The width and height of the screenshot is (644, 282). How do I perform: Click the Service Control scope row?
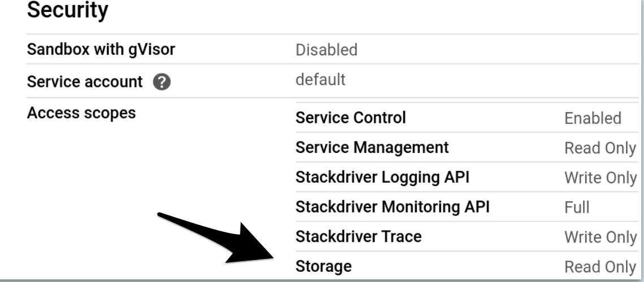coord(350,118)
